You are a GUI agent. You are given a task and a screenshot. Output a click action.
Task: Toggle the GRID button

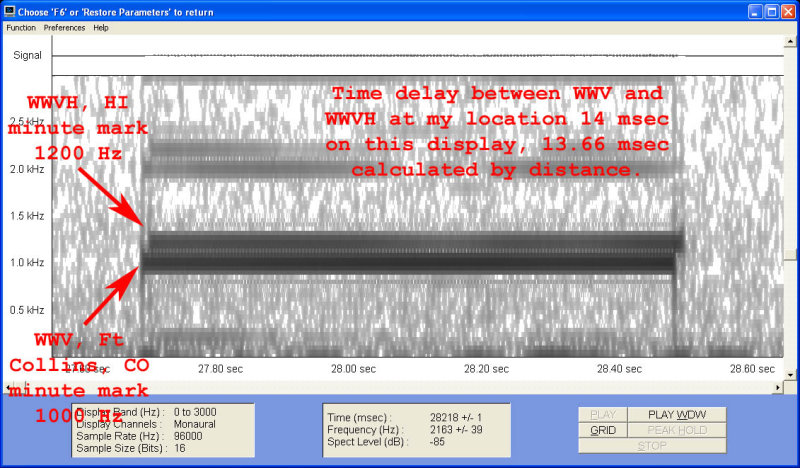tap(603, 430)
